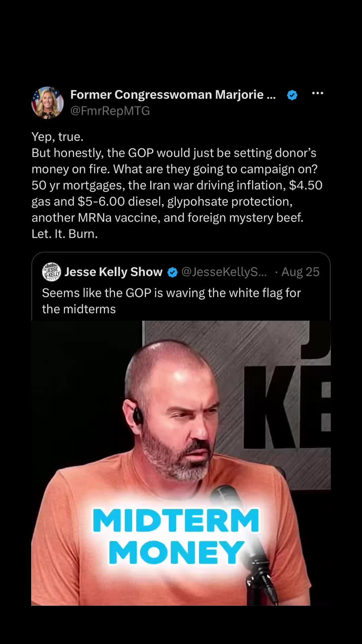Click the @JesseKellyS... handle
362x644 pixels.
[x=224, y=272]
